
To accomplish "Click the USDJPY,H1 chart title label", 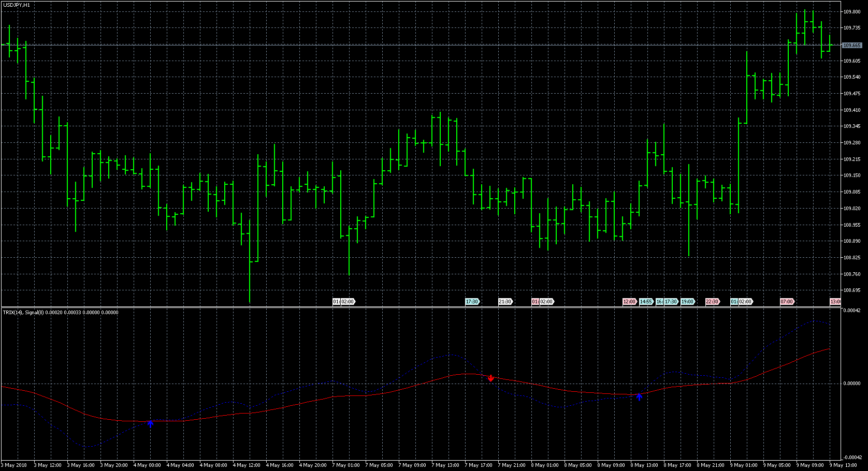I will 17,5.
